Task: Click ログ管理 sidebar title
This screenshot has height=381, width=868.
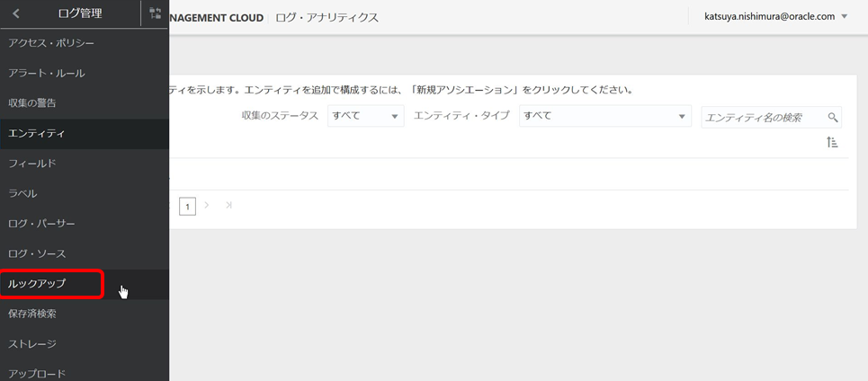Action: click(x=80, y=13)
